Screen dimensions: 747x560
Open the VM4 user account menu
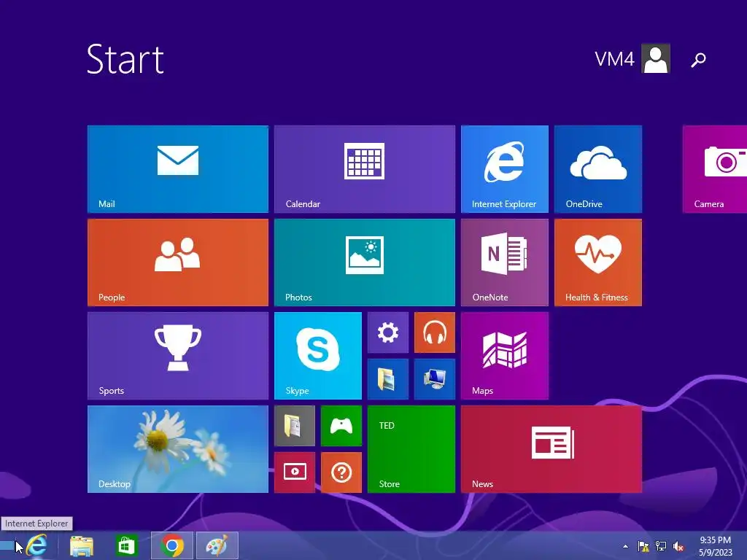[632, 58]
